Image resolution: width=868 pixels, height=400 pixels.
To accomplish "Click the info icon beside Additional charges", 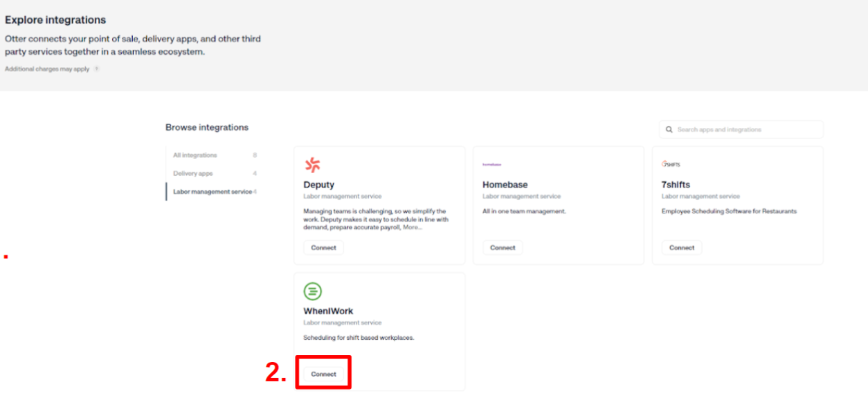I will click(97, 69).
